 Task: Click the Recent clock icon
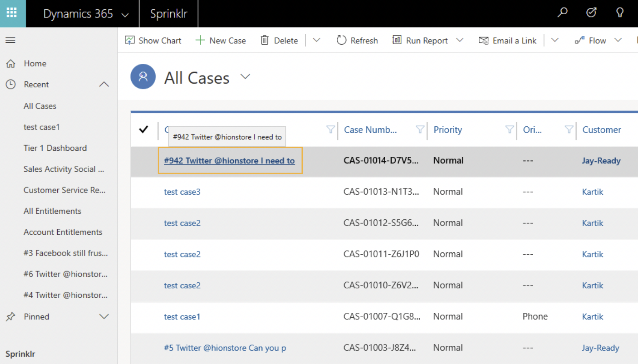click(11, 84)
